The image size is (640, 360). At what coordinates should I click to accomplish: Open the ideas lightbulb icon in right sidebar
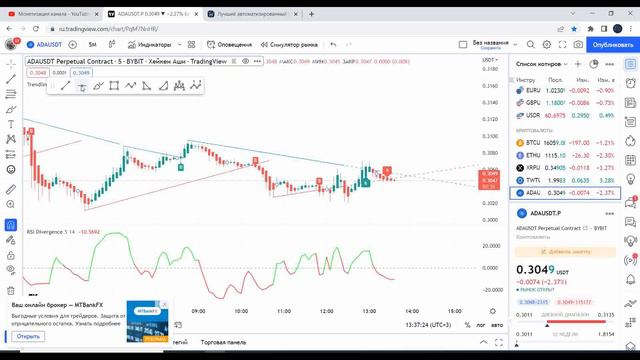point(631,179)
